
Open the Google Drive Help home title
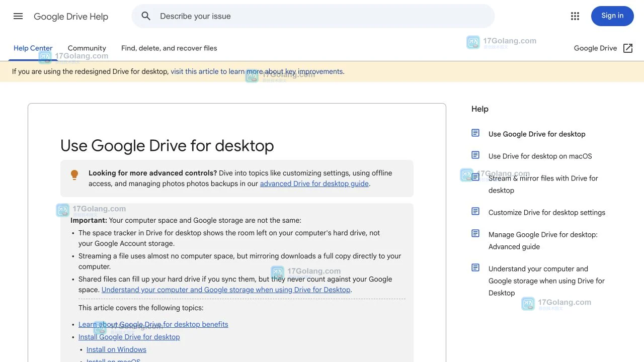[71, 17]
